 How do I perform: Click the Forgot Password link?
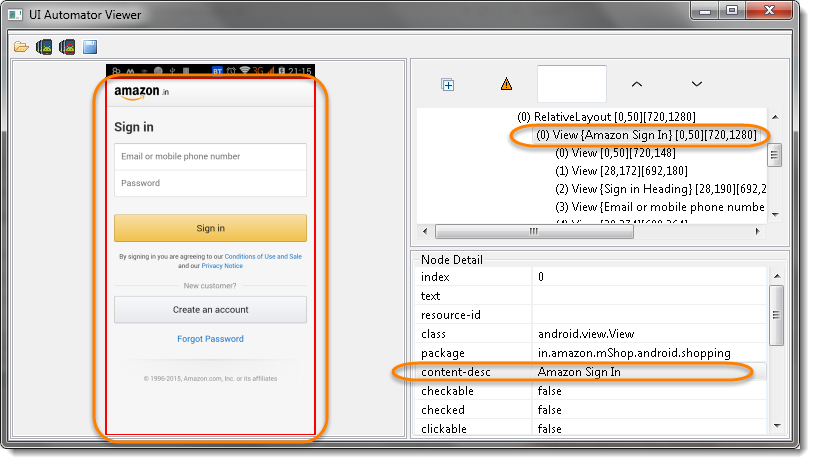coord(211,339)
